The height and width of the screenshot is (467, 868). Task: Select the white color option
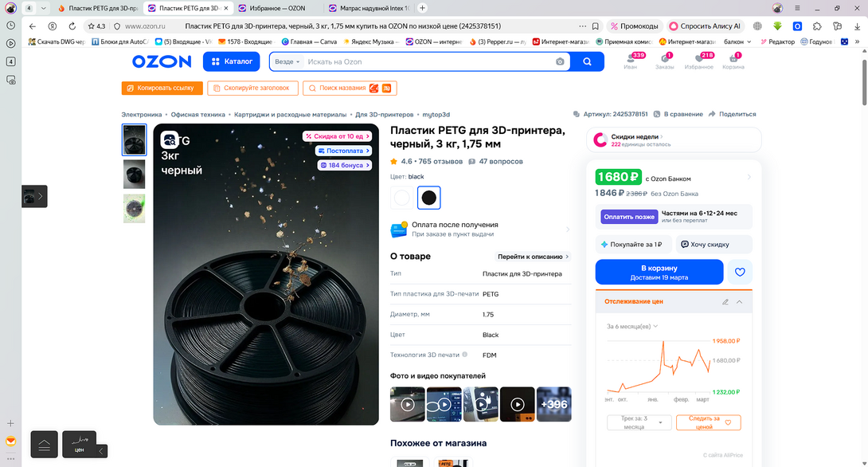coord(402,197)
